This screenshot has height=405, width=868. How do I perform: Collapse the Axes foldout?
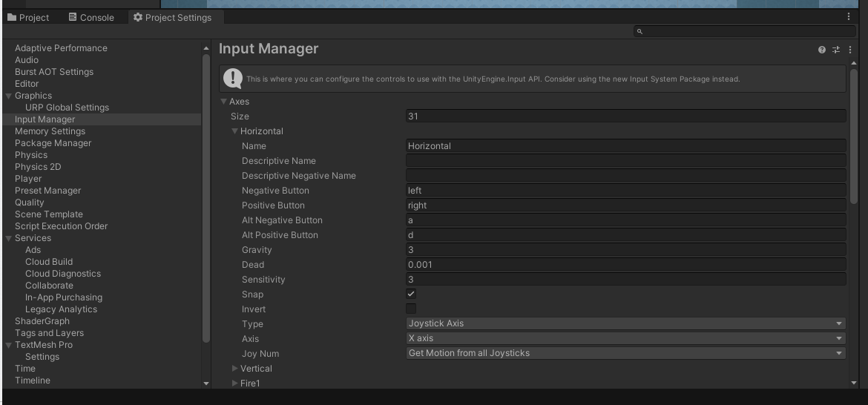223,101
